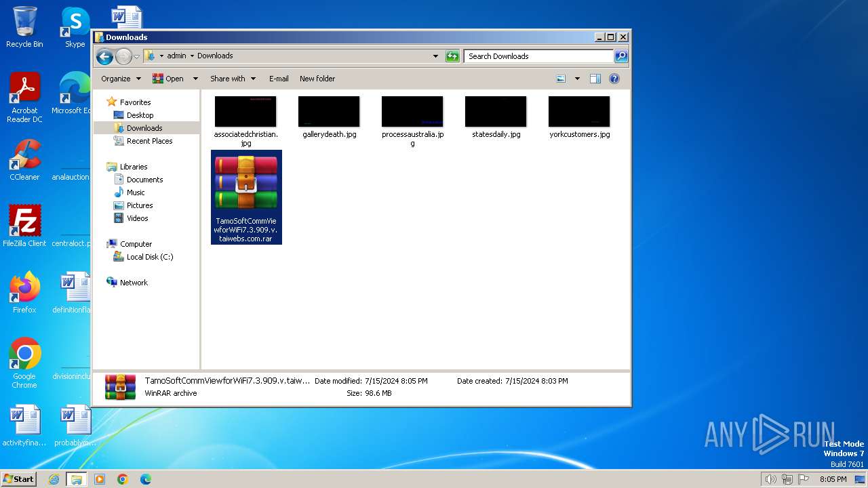Open Music library in navigation pane
The height and width of the screenshot is (488, 868).
pyautogui.click(x=135, y=192)
